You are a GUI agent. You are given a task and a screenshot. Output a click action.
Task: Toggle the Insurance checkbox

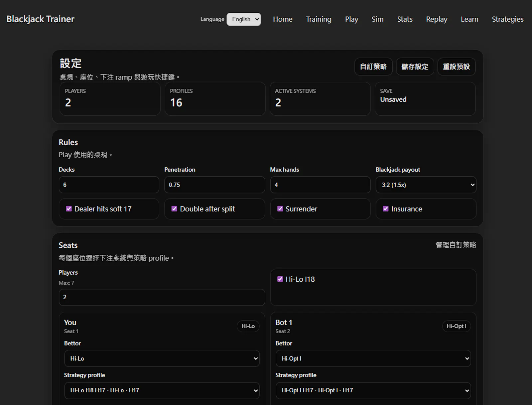386,209
